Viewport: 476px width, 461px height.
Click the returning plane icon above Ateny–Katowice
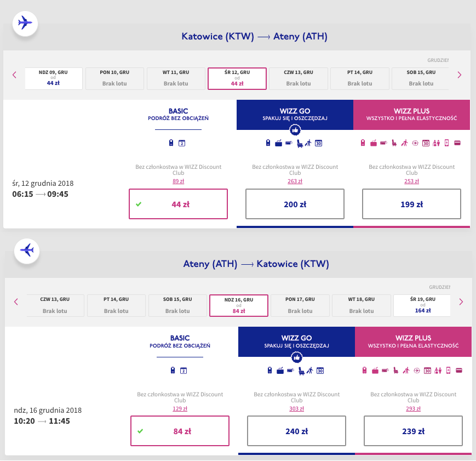[27, 251]
